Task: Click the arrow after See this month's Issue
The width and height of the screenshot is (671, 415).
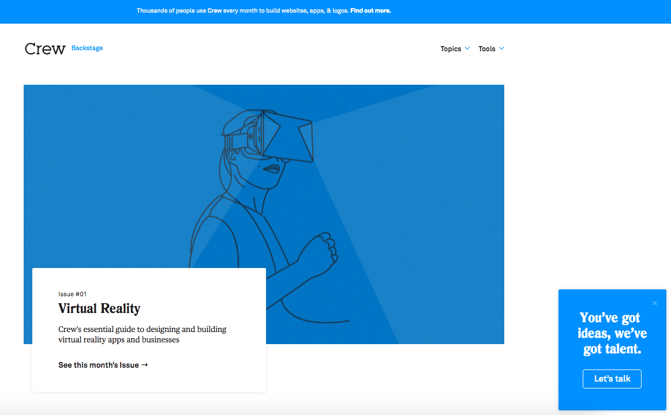Action: (x=145, y=365)
